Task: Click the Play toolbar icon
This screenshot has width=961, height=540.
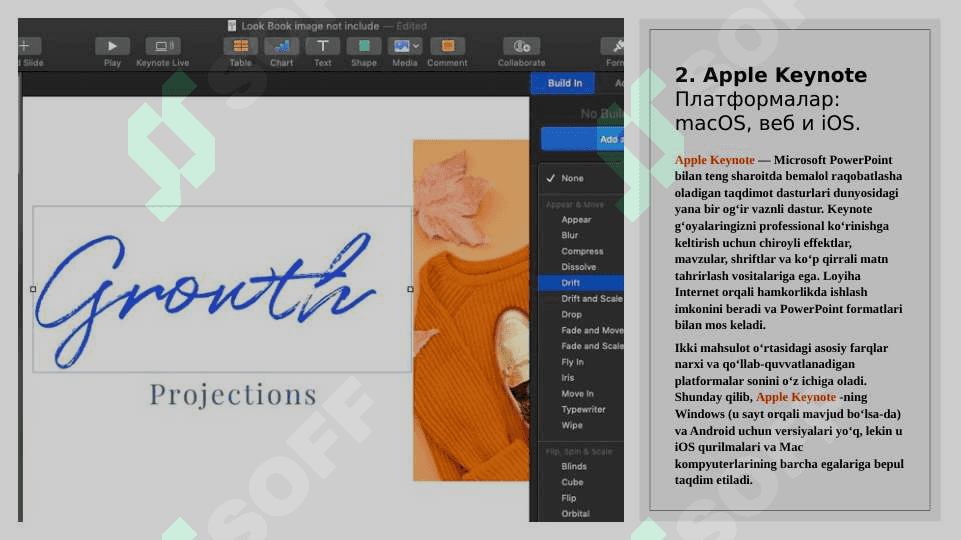Action: [x=112, y=46]
